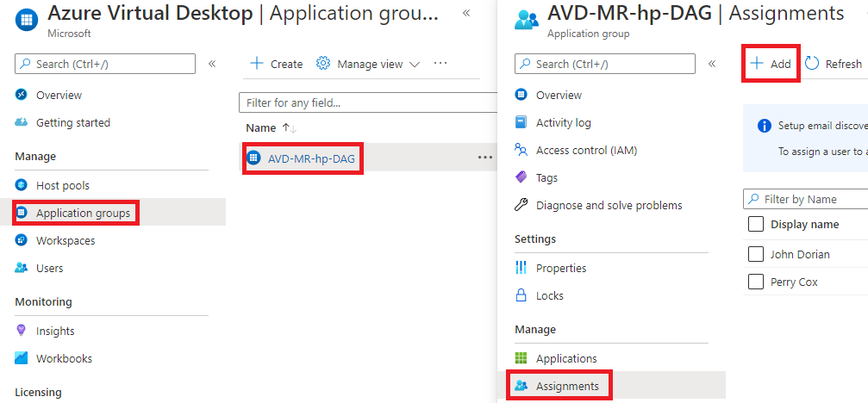This screenshot has height=403, width=868.
Task: Click the Access control people icon
Action: tap(521, 149)
